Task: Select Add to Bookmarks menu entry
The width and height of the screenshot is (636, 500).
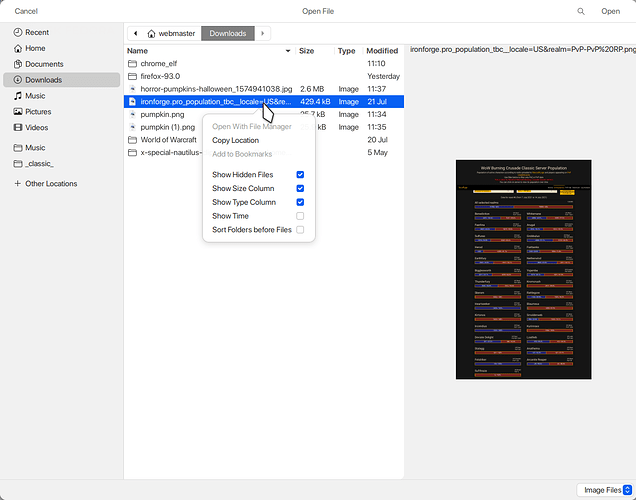Action: point(242,154)
